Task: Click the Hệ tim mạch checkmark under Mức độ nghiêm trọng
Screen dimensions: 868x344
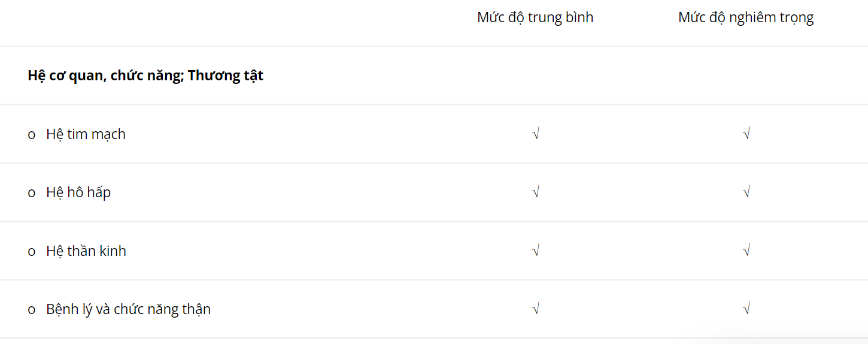Action: [x=746, y=134]
